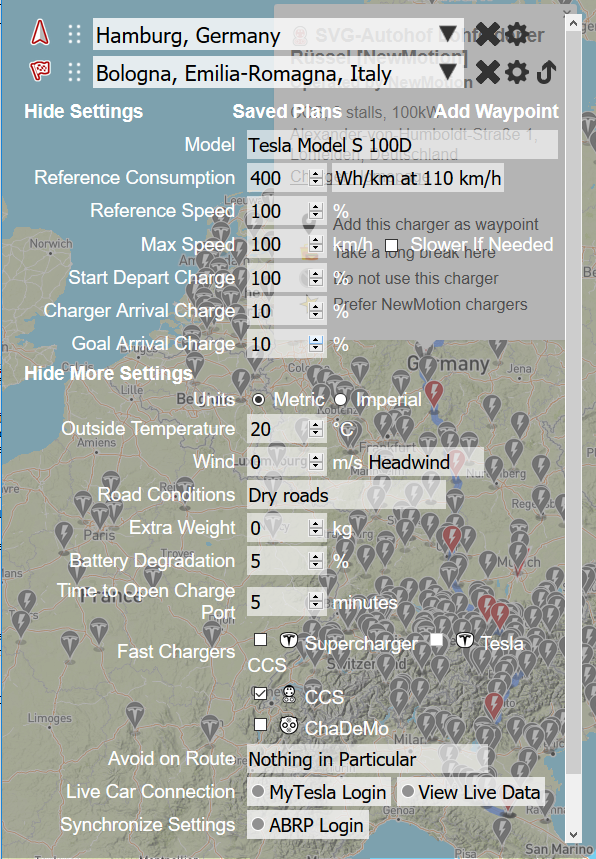Image resolution: width=596 pixels, height=859 pixels.
Task: Adjust Start Depart Charge spinner
Action: click(x=316, y=278)
